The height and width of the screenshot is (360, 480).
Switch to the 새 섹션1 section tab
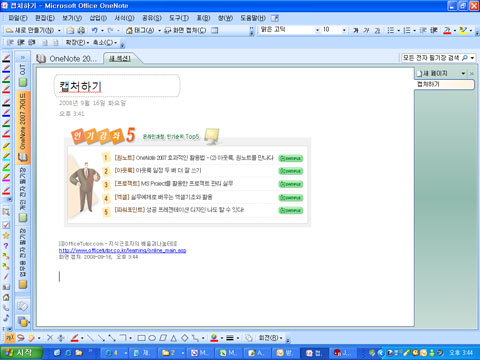120,59
